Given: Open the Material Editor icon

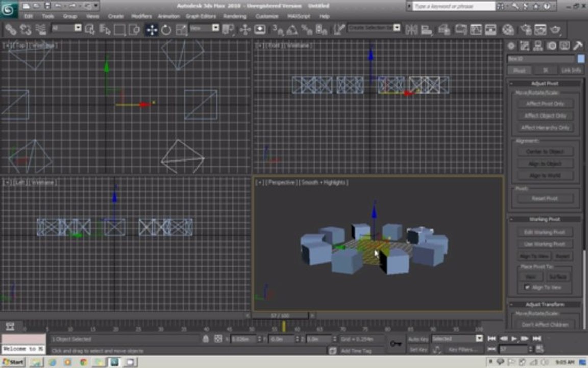Looking at the screenshot, I should 508,29.
